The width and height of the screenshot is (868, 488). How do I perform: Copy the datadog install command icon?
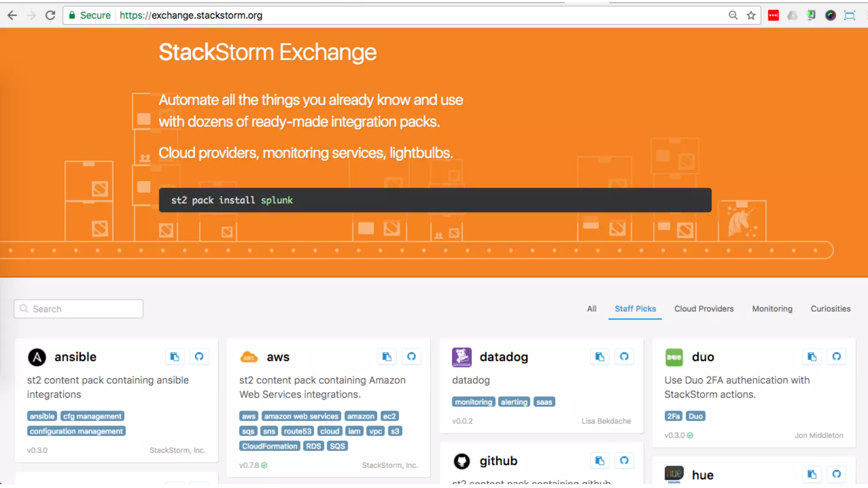600,357
